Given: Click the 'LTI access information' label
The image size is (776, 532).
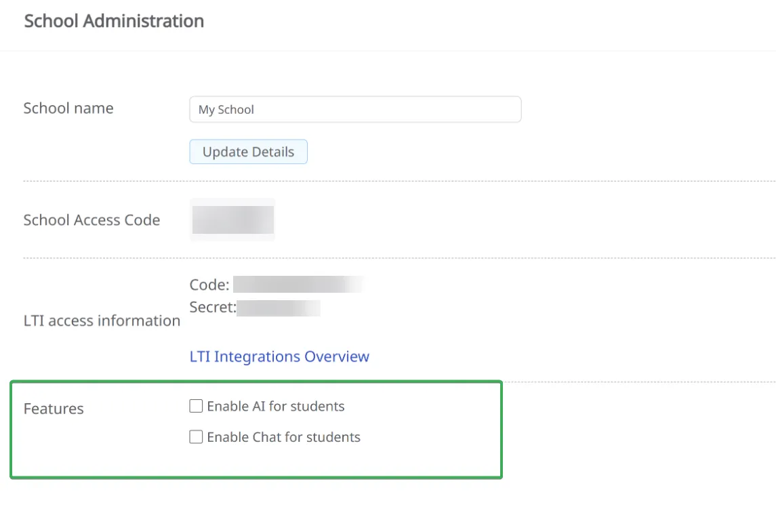Looking at the screenshot, I should coord(102,321).
